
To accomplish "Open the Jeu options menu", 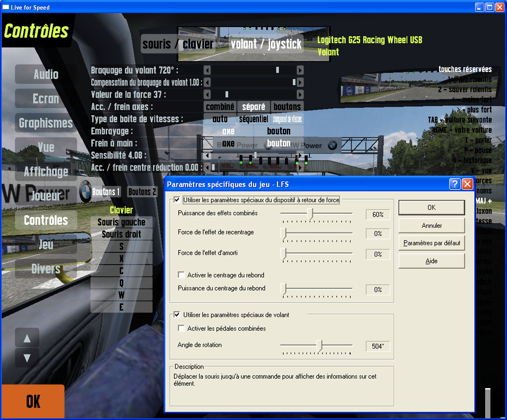I will click(46, 244).
